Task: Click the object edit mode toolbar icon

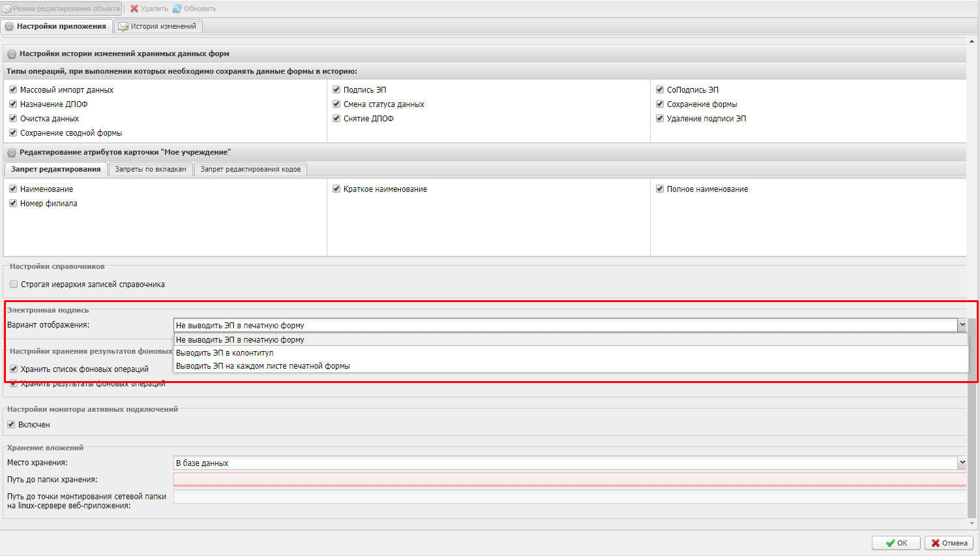Action: [7, 9]
